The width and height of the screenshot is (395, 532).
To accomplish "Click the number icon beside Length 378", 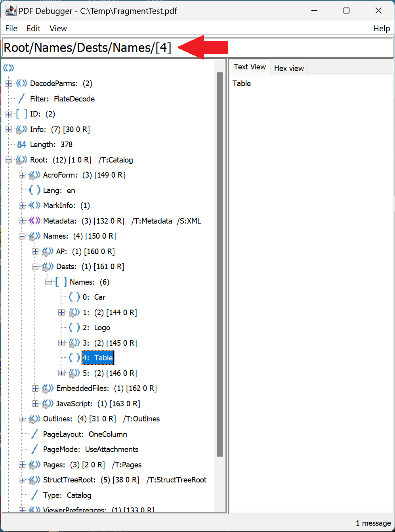I will pos(21,144).
